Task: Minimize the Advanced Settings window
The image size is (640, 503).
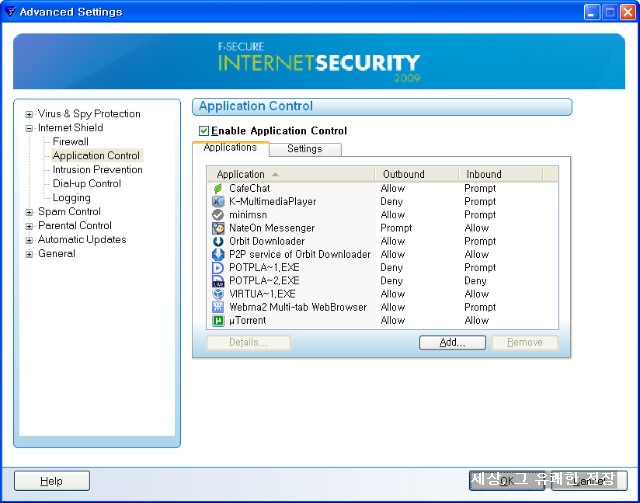Action: tap(591, 12)
